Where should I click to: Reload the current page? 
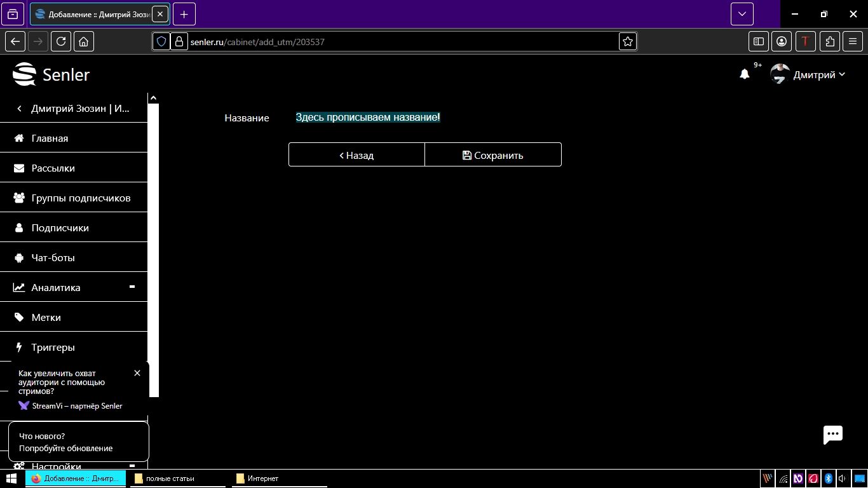click(61, 41)
